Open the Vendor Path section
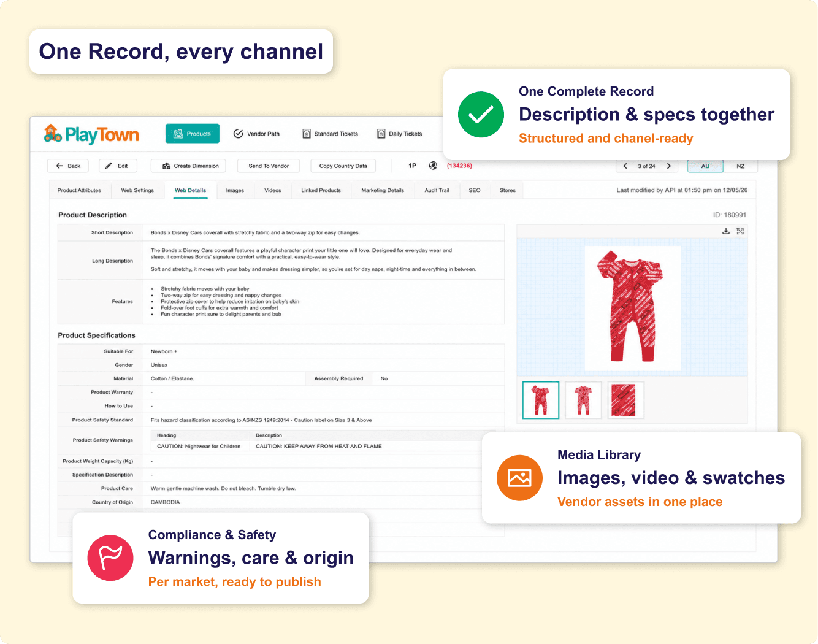818x644 pixels. (x=256, y=134)
